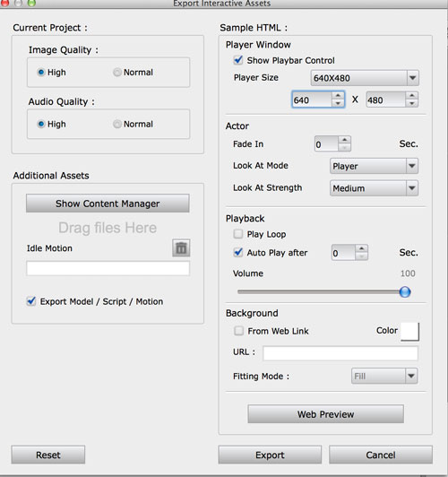This screenshot has width=448, height=477.
Task: Delete Idle Motion using trash icon
Action: pos(181,248)
